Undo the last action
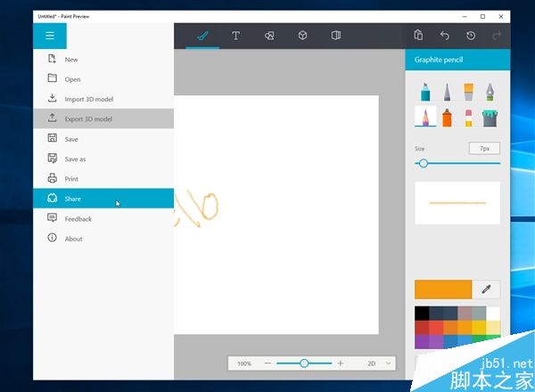535x392 pixels. [x=445, y=36]
